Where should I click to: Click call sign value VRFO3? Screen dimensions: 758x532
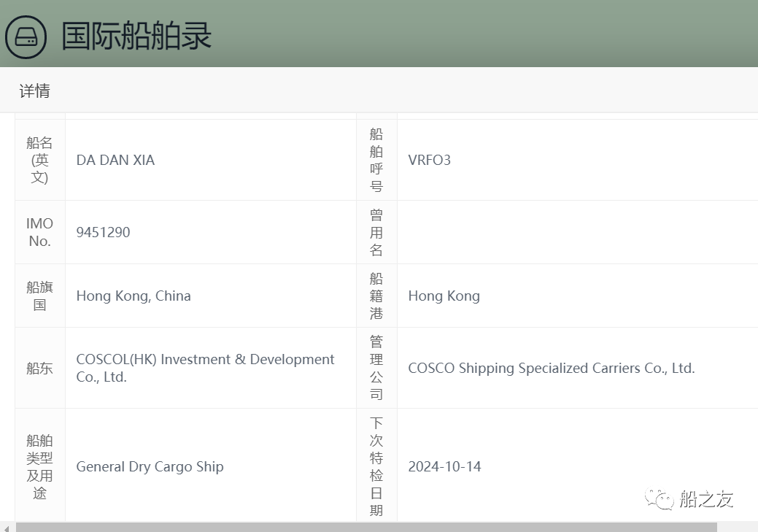[429, 160]
